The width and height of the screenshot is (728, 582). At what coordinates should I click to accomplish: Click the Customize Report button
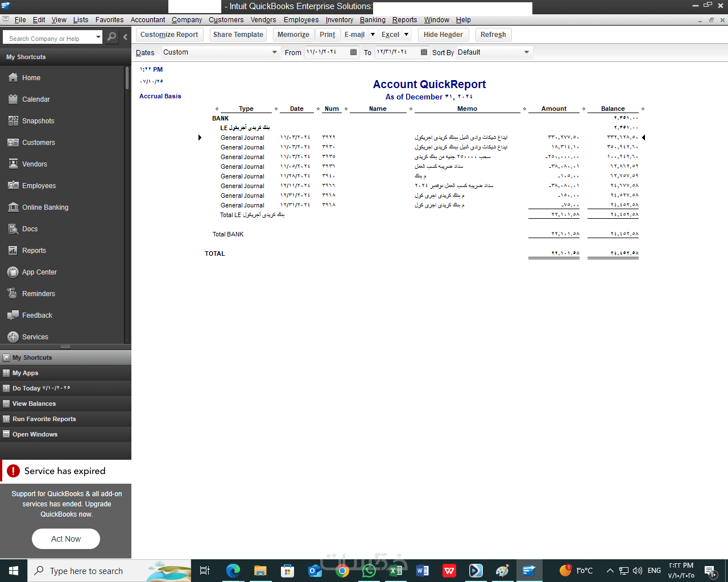click(169, 35)
